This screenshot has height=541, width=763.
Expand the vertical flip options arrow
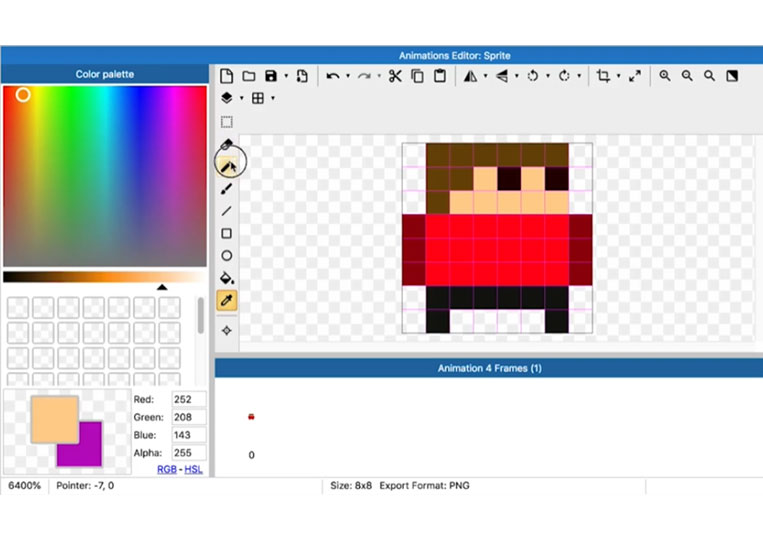coord(517,76)
